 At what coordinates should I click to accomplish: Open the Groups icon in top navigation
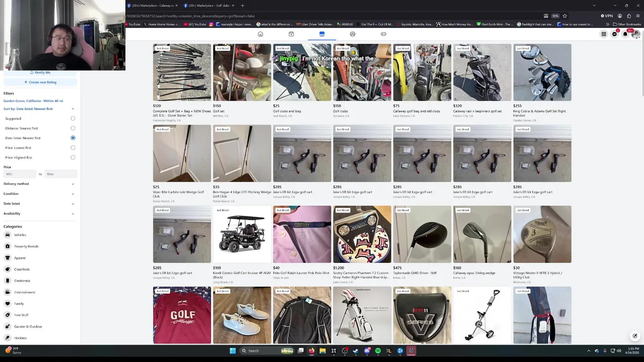(x=353, y=34)
